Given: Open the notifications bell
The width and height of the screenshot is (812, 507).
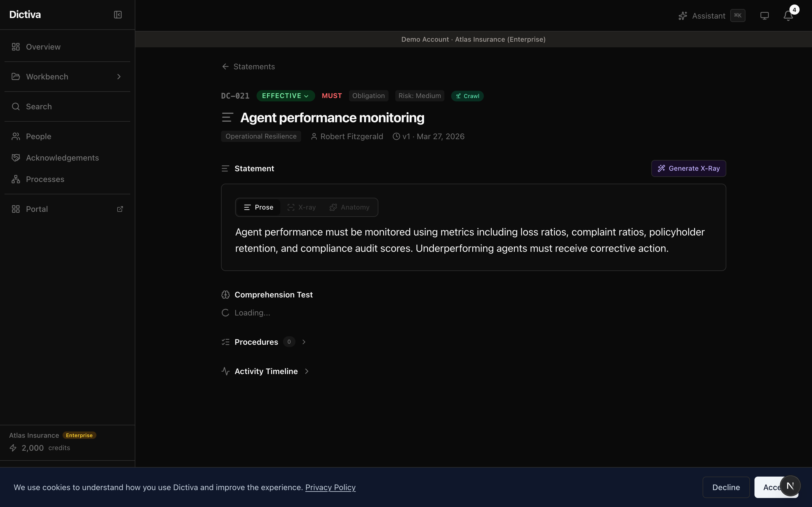Looking at the screenshot, I should (x=788, y=16).
